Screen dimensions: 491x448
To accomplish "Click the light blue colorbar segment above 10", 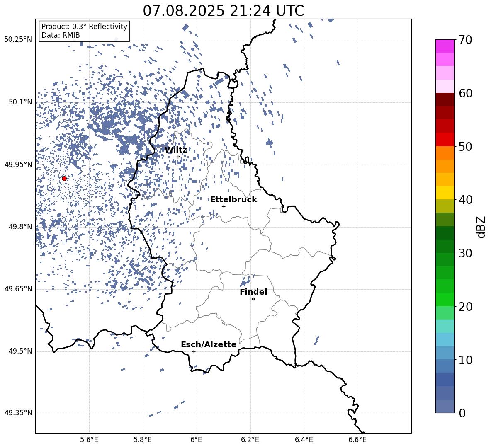I will point(445,353).
